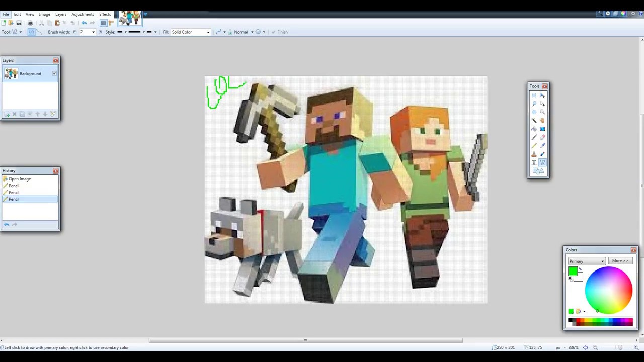Click the Open file toolbar icon
This screenshot has height=362, width=644.
pos(11,23)
